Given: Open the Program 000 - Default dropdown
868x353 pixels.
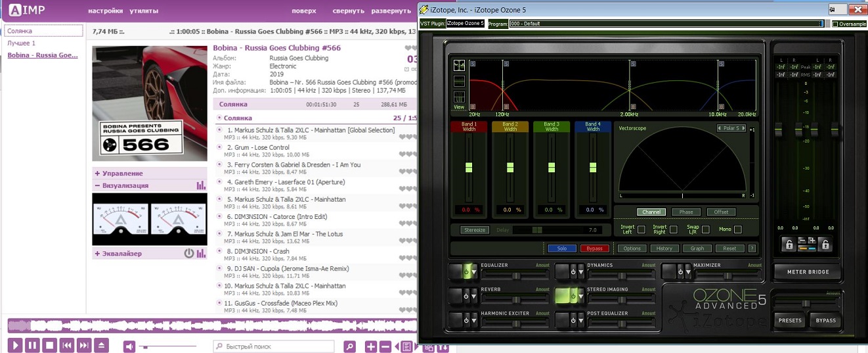Looking at the screenshot, I should click(666, 24).
